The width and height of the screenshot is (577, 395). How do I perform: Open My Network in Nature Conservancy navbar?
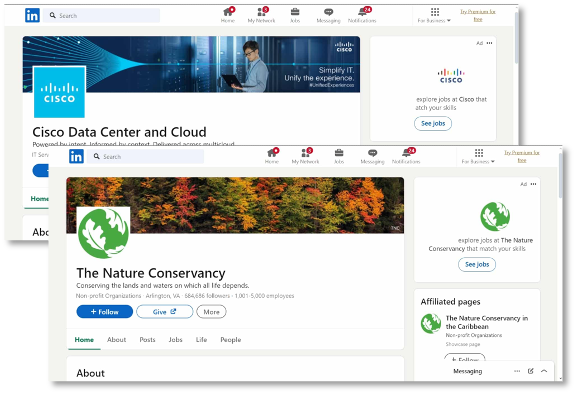click(305, 156)
